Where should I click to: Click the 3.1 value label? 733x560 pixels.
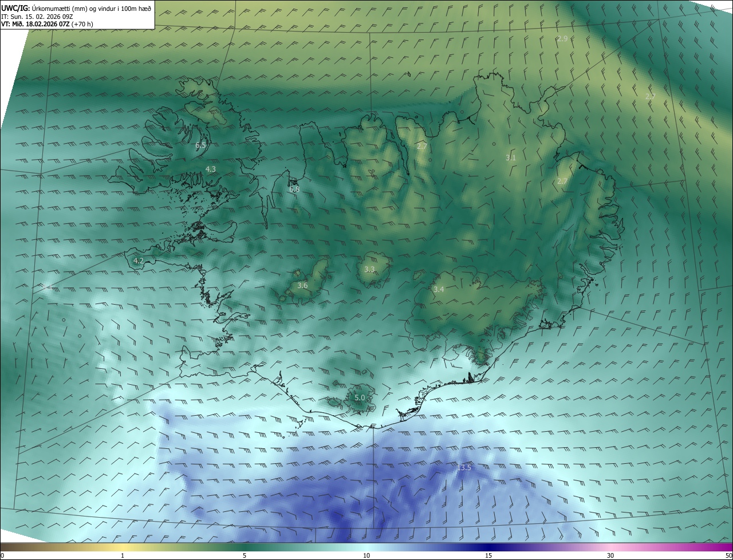tap(511, 157)
